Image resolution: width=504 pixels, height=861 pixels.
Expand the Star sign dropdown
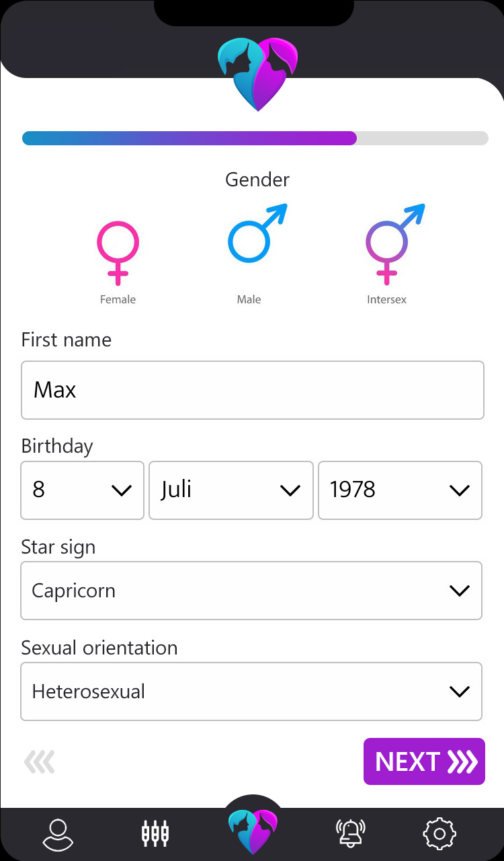251,591
